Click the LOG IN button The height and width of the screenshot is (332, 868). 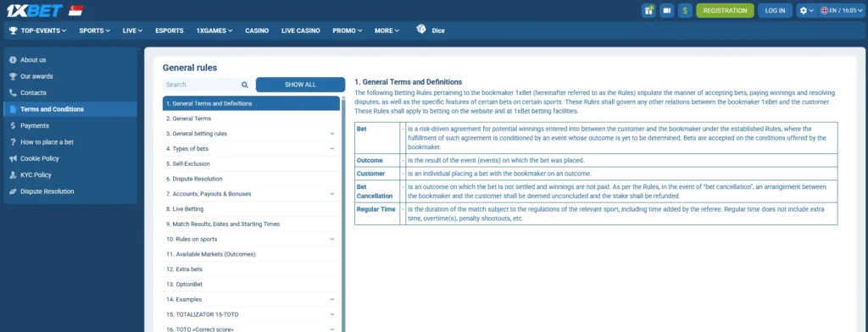775,10
